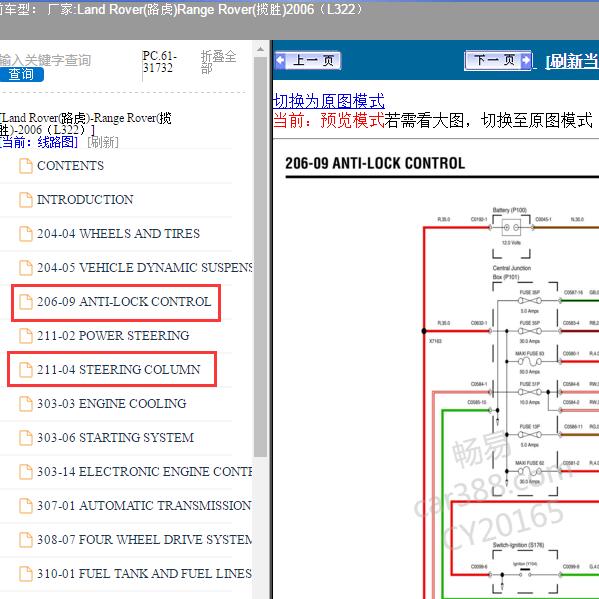The image size is (599, 599).
Task: Select 308-07 FOUR WHEEL DRIVE SYSTEM
Action: (x=144, y=540)
